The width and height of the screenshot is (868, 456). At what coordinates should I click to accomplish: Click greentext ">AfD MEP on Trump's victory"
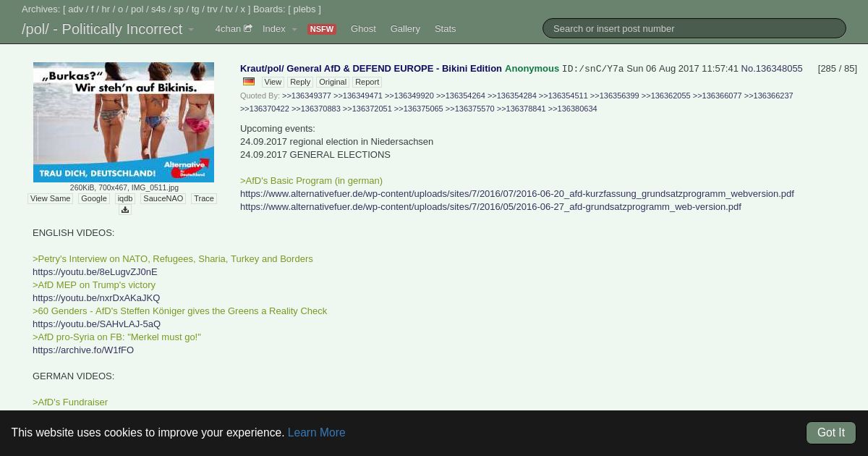coord(94,284)
